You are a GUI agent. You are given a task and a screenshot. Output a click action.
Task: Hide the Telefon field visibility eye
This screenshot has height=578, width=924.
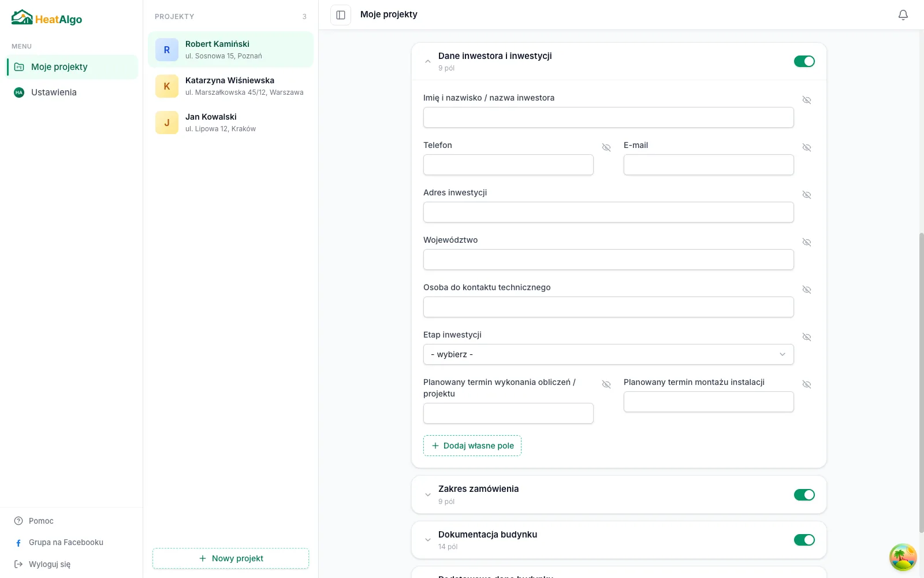(x=606, y=147)
